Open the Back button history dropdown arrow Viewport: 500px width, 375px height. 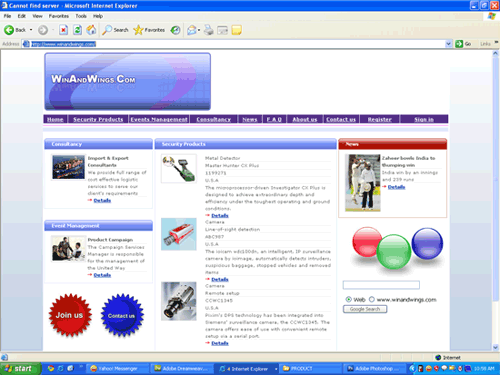(x=31, y=30)
